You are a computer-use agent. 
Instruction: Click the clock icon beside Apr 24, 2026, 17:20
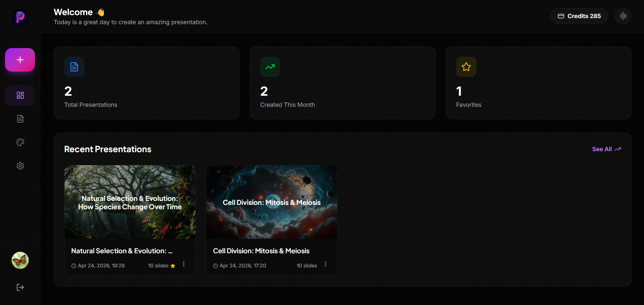click(x=215, y=266)
